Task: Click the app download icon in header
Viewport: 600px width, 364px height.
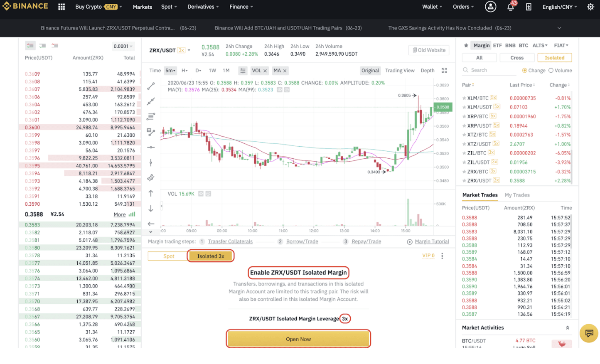Action: (529, 7)
